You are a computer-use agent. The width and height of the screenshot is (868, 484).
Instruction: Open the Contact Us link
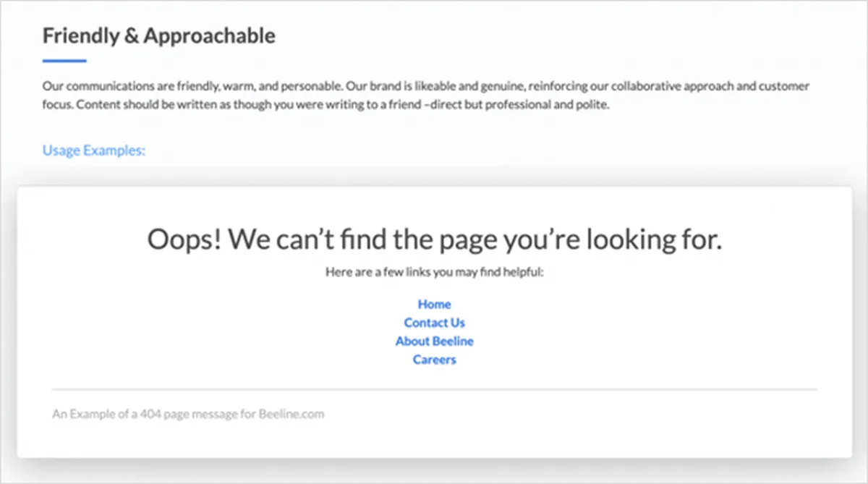[434, 323]
